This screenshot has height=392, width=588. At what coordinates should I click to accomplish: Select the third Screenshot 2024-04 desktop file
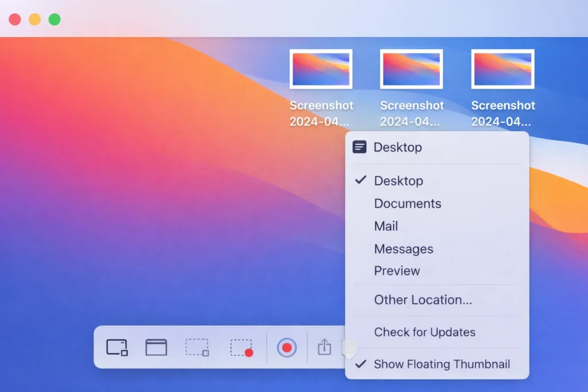click(x=502, y=69)
